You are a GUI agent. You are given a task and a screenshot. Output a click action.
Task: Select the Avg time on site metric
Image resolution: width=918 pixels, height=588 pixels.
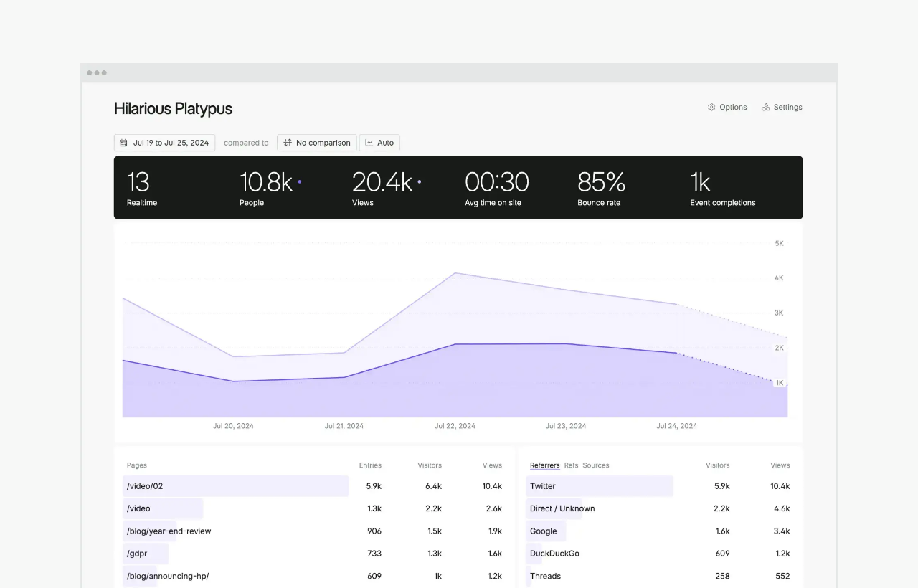pyautogui.click(x=496, y=188)
